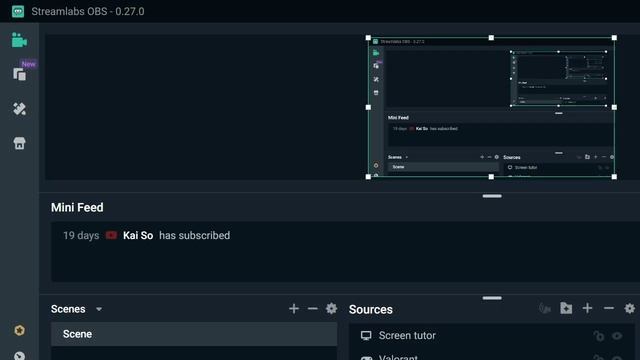Click the 'has subscribed' event text
This screenshot has height=360, width=640.
point(194,236)
